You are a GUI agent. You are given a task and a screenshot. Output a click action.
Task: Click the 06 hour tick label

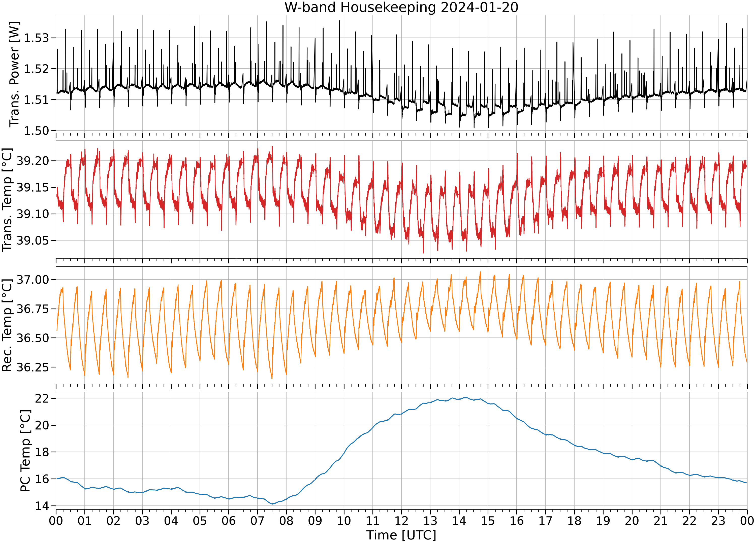click(x=229, y=521)
